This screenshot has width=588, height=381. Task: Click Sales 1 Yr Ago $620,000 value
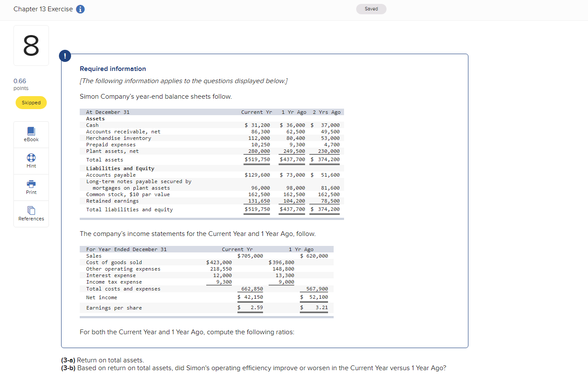click(315, 256)
